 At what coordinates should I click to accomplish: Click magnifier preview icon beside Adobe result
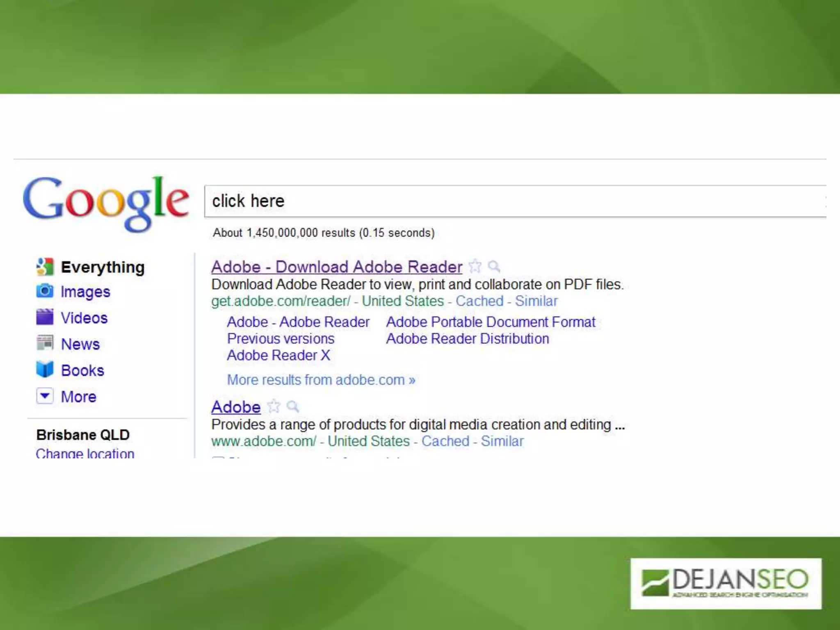(292, 406)
